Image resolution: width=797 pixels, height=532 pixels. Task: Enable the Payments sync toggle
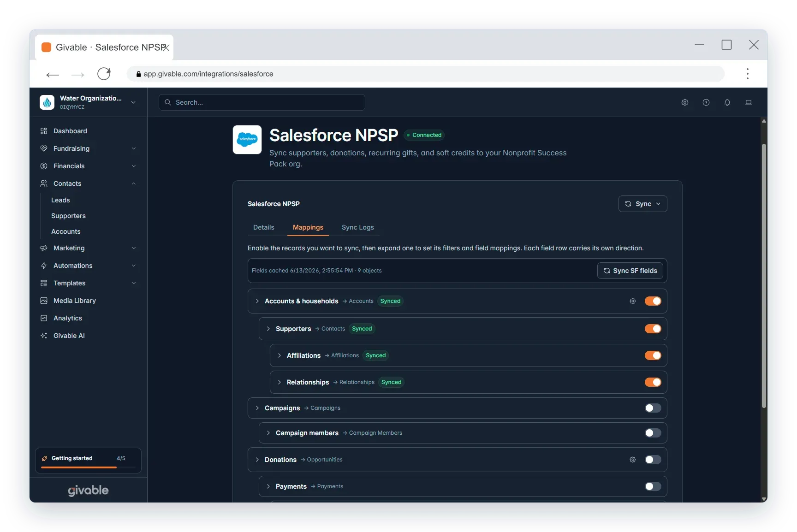pos(653,486)
